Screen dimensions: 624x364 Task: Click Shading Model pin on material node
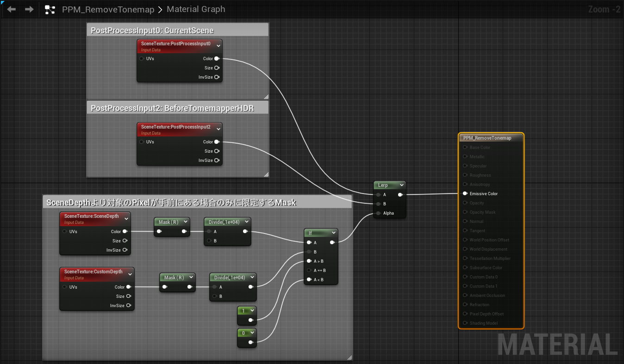tap(465, 323)
